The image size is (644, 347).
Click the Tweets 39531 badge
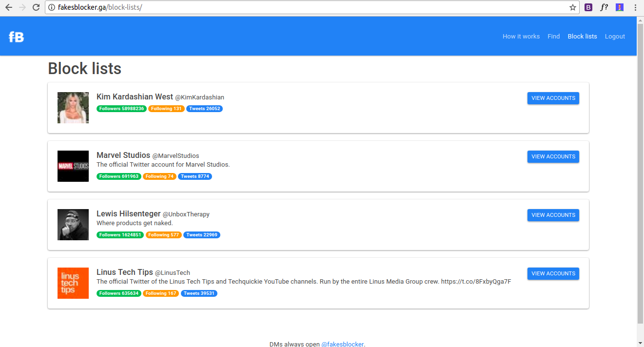(x=199, y=293)
